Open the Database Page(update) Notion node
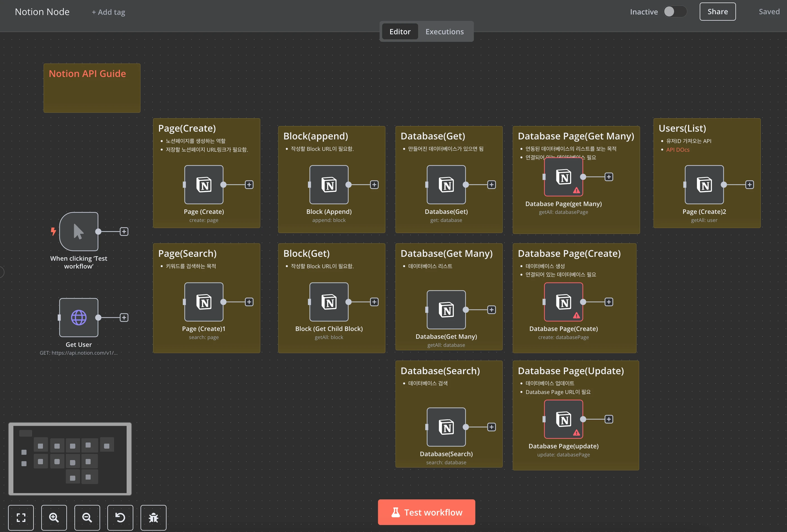Viewport: 787px width, 532px height. point(564,419)
